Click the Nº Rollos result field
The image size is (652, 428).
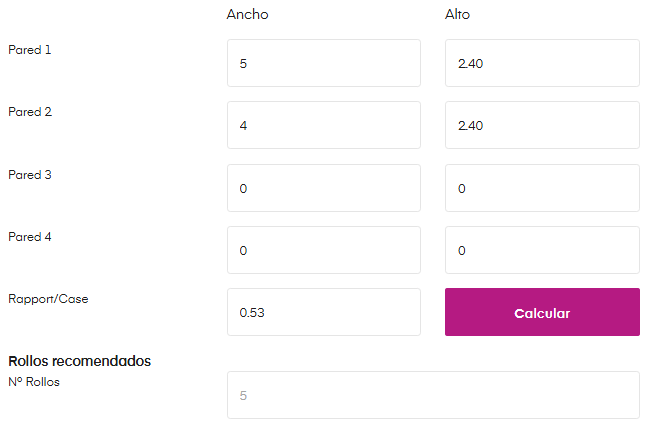[432, 395]
